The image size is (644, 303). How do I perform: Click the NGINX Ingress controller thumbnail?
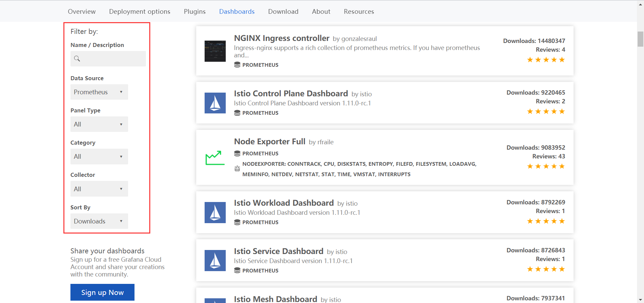coord(215,51)
